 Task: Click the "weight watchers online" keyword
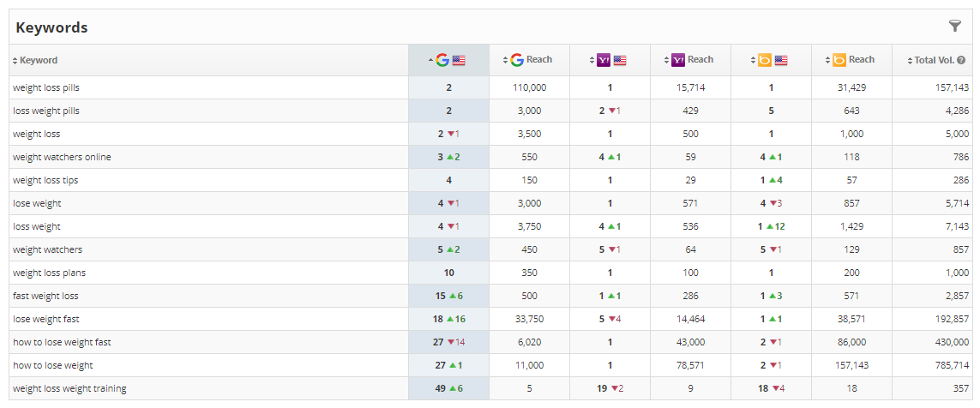click(x=62, y=157)
